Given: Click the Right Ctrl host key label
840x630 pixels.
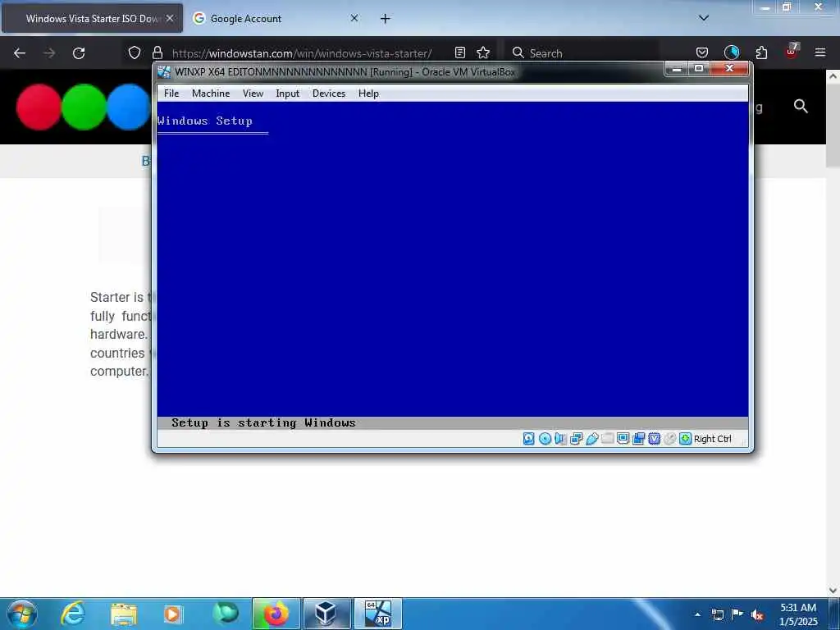Looking at the screenshot, I should click(713, 439).
